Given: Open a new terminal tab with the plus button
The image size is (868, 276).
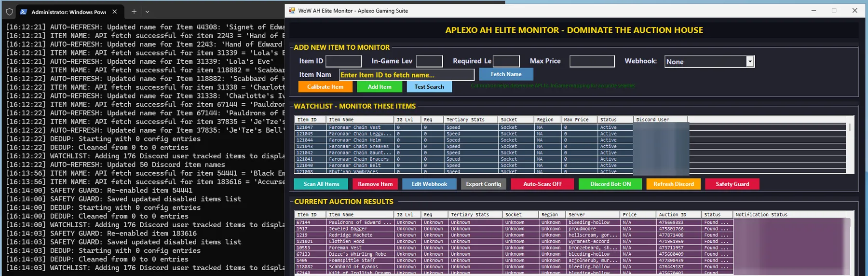Looking at the screenshot, I should click(x=134, y=12).
